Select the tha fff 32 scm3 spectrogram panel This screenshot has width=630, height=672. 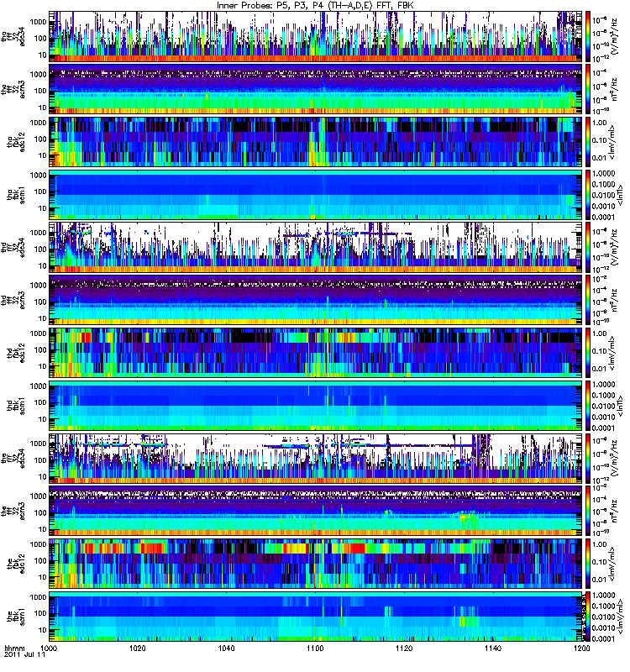click(x=316, y=89)
